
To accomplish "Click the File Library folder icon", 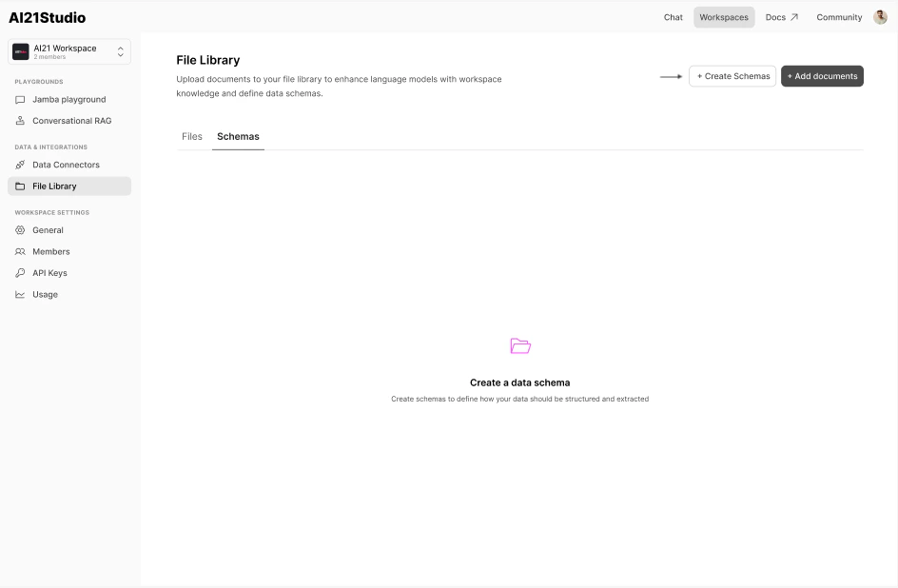I will click(21, 186).
